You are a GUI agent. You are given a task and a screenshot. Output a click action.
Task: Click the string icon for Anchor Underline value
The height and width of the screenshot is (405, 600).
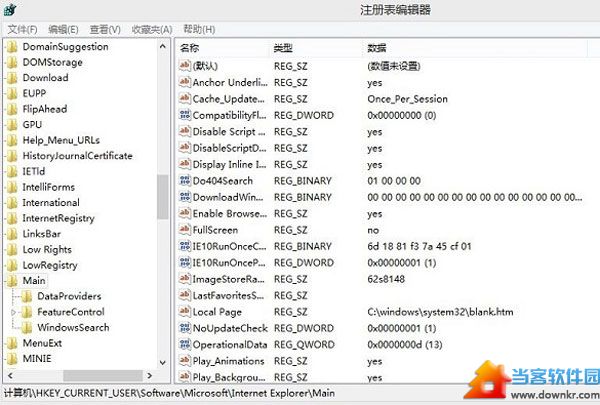click(x=185, y=82)
